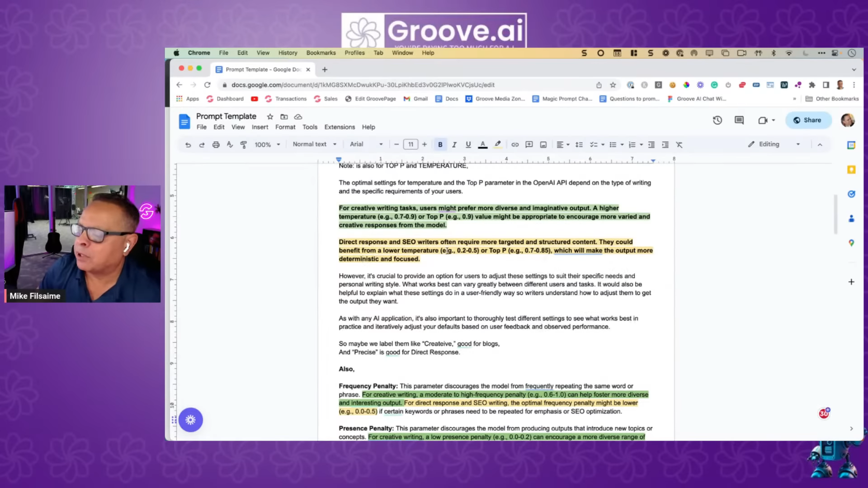The width and height of the screenshot is (868, 488).
Task: Go back to the previous page in Chrome
Action: [x=179, y=85]
